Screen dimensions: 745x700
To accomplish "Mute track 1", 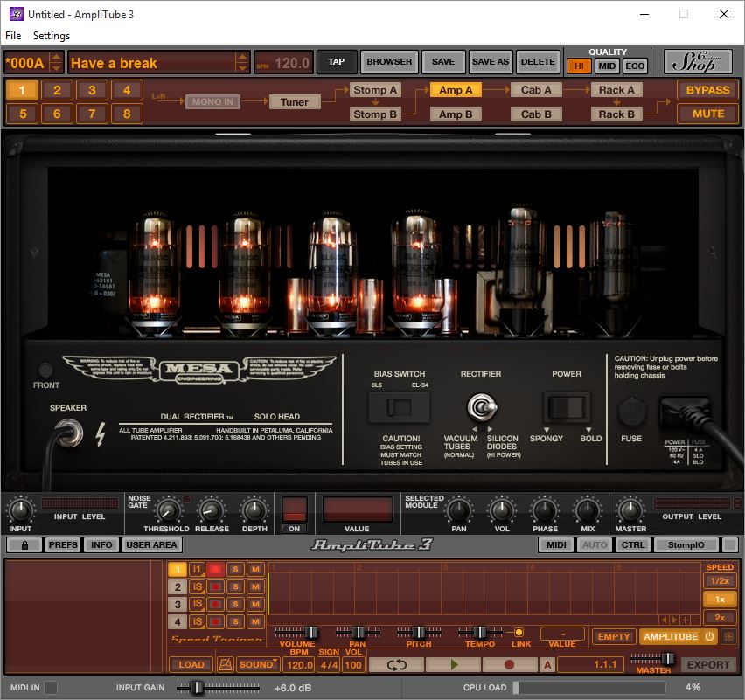I will [x=255, y=569].
